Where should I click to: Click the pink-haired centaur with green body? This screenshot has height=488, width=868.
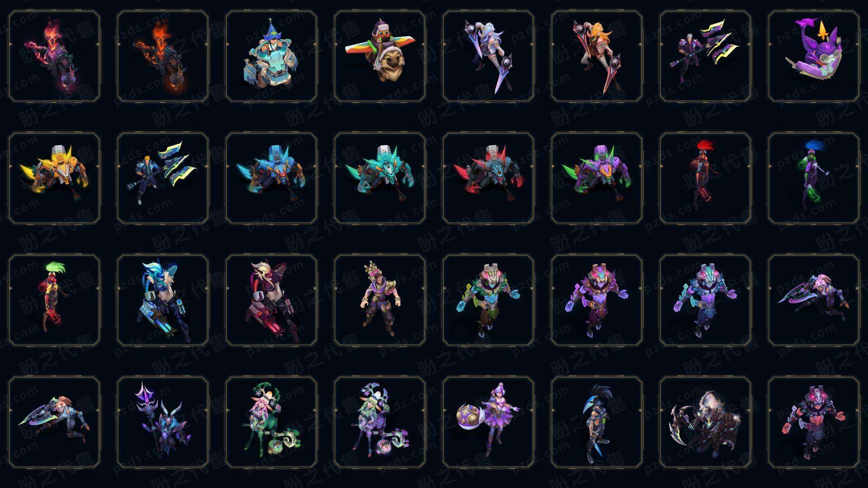(x=271, y=422)
